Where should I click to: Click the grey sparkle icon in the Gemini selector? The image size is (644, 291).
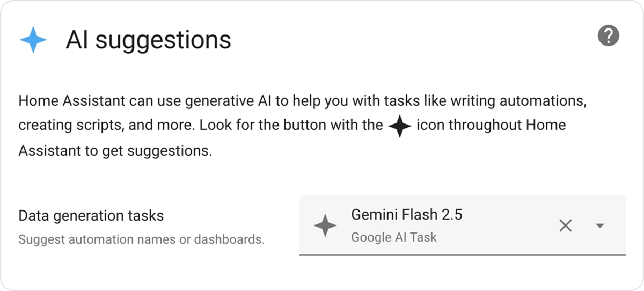click(x=325, y=225)
